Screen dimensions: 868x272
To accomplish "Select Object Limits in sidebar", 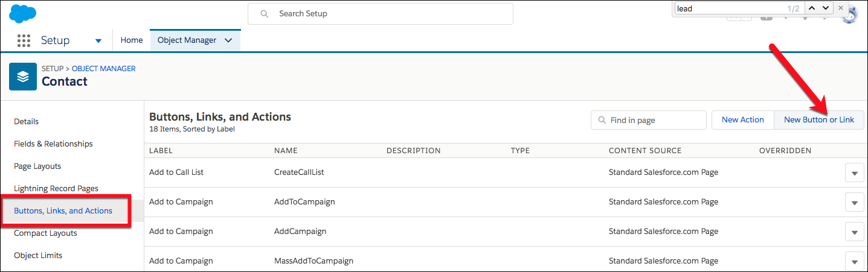I will 38,255.
